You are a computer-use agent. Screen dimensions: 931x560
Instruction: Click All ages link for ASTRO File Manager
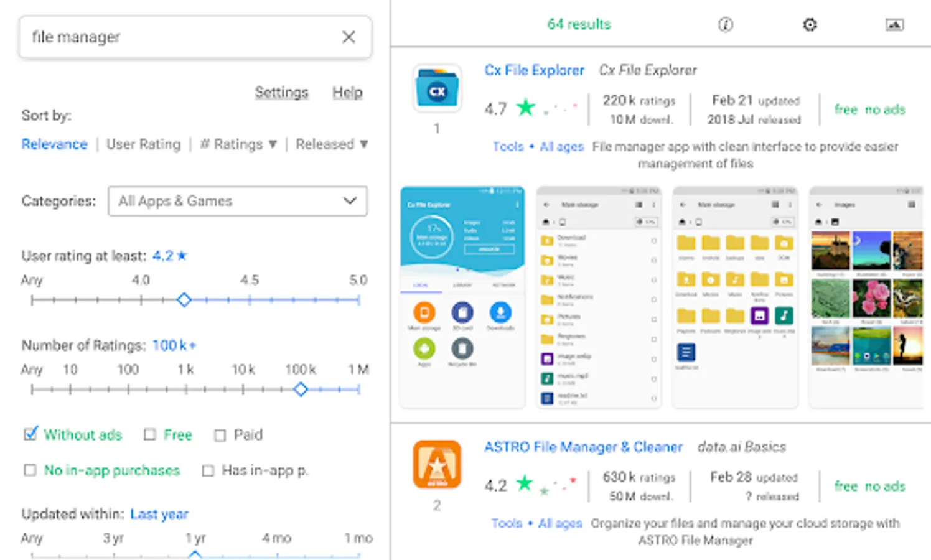point(560,523)
